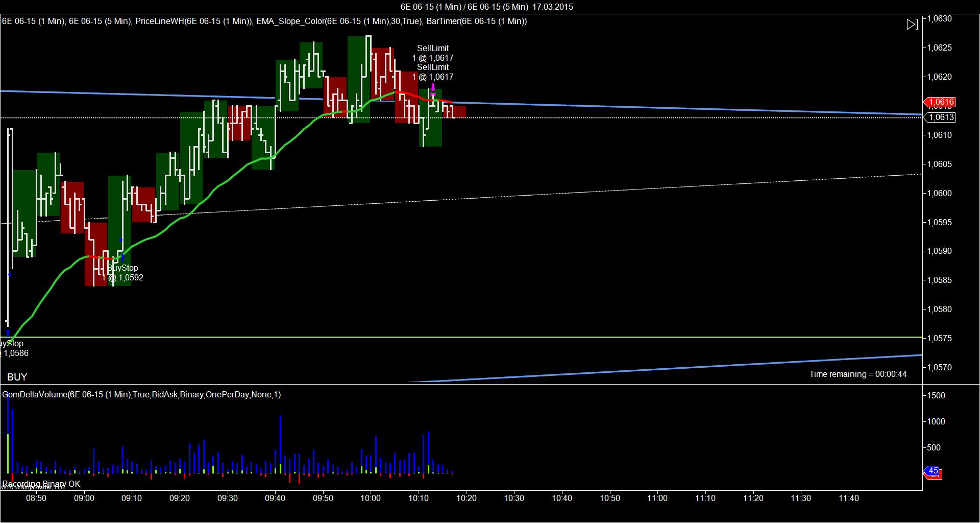The width and height of the screenshot is (980, 523).
Task: Click the 1,0605 price axis label
Action: (x=940, y=164)
